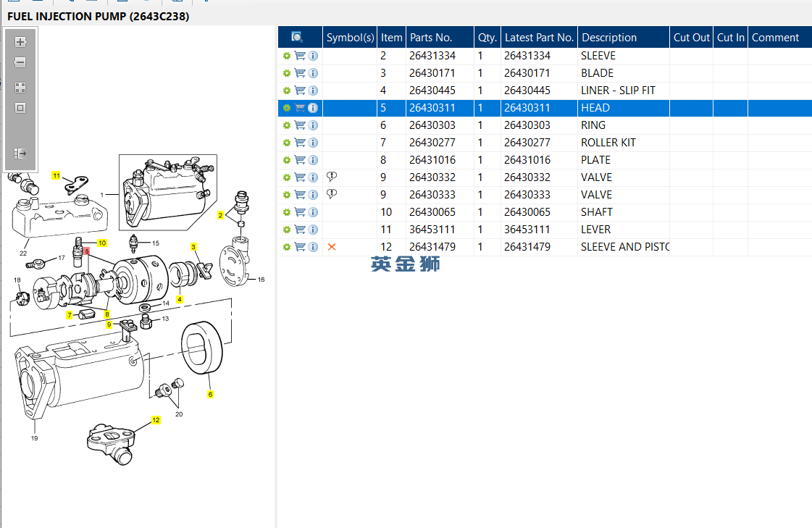The image size is (812, 528).
Task: Click the gear icon for SLEEVE AND PISTON row
Action: click(x=286, y=247)
